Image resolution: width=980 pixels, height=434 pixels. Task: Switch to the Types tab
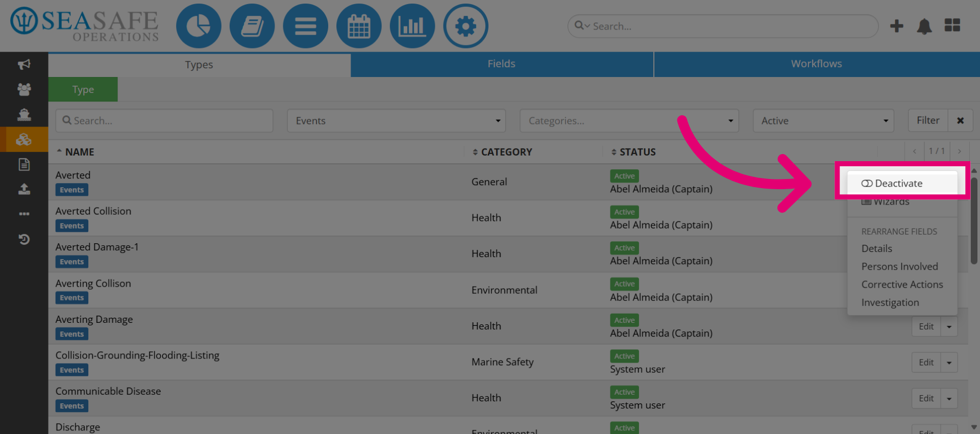click(199, 65)
